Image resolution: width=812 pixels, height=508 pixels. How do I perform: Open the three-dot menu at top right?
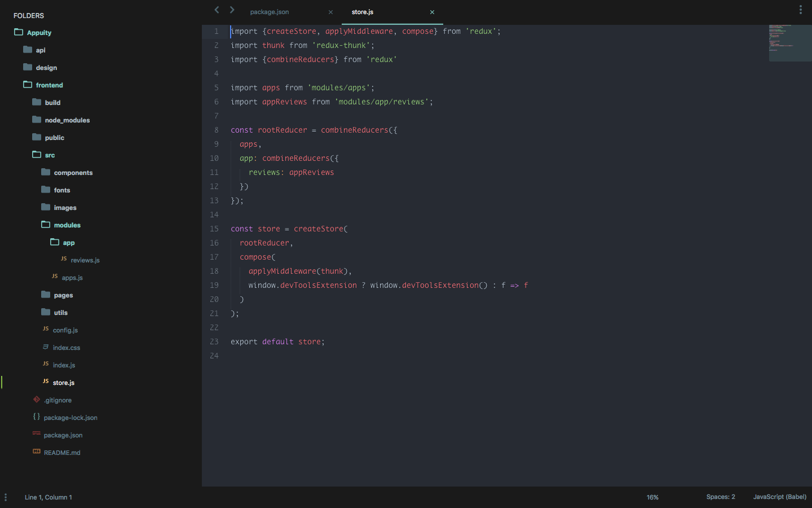click(800, 10)
